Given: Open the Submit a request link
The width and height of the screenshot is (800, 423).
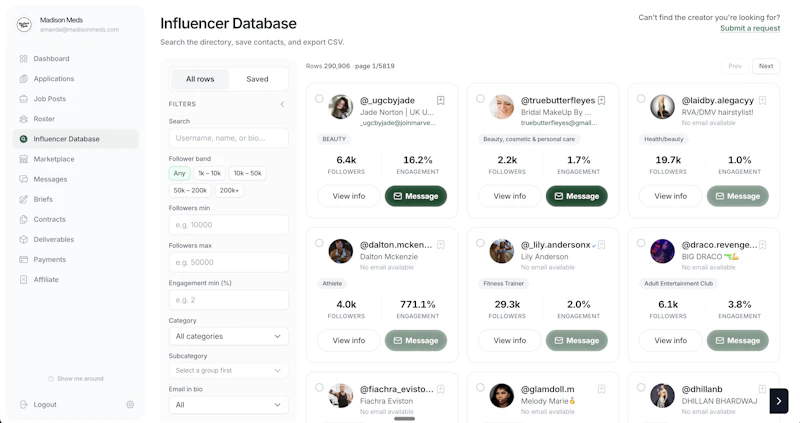Looking at the screenshot, I should click(x=750, y=28).
